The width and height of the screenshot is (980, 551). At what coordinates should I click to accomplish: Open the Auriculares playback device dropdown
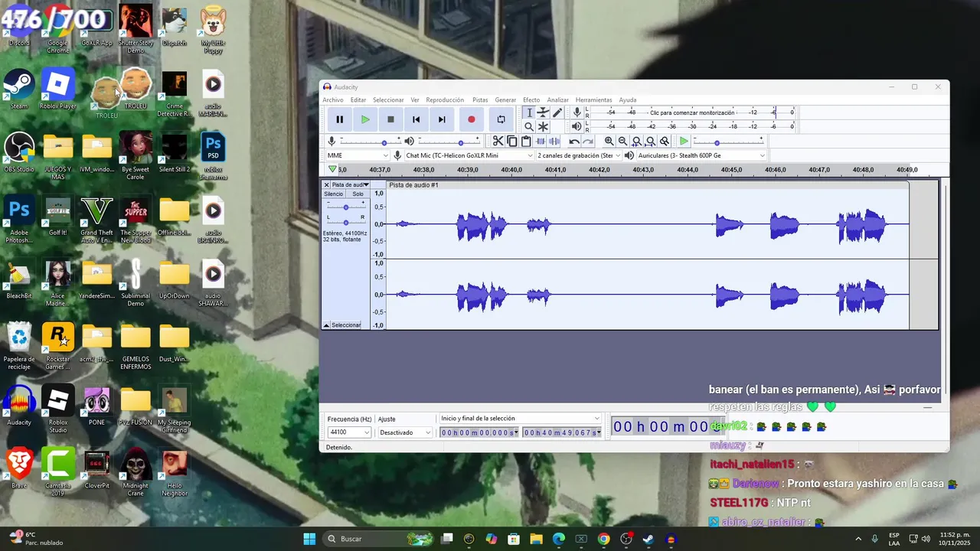click(701, 155)
